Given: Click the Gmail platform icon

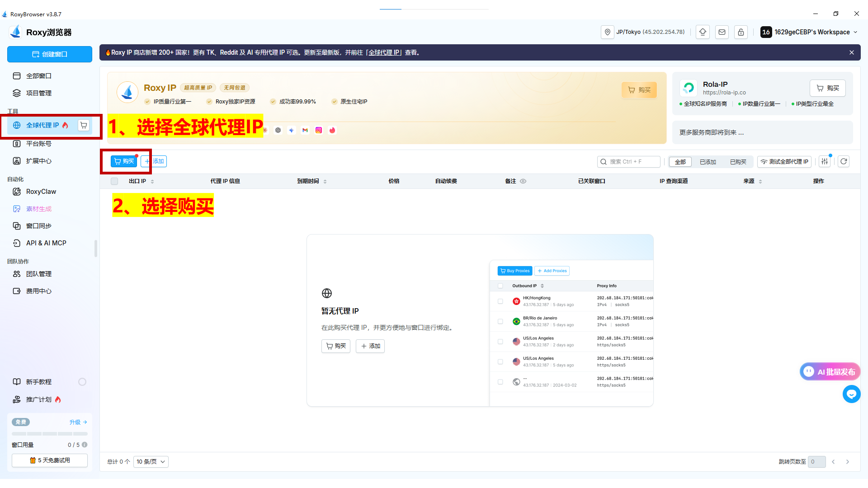Looking at the screenshot, I should point(305,130).
